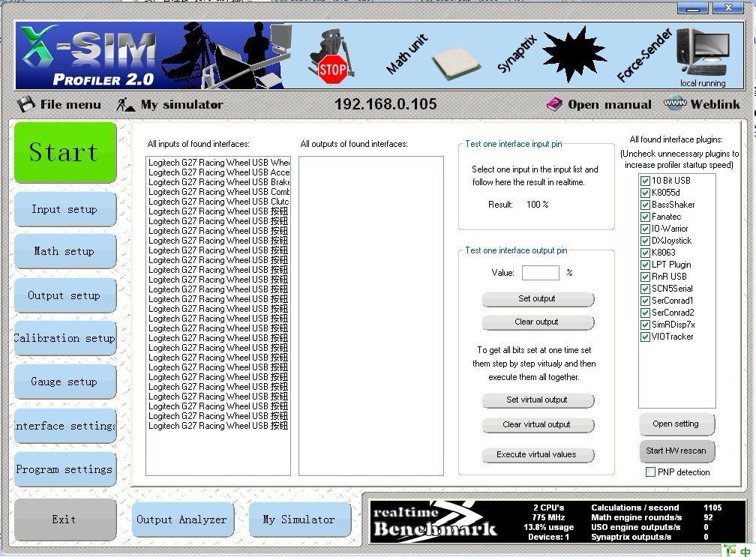Click the Clear virtual output button

pyautogui.click(x=538, y=425)
